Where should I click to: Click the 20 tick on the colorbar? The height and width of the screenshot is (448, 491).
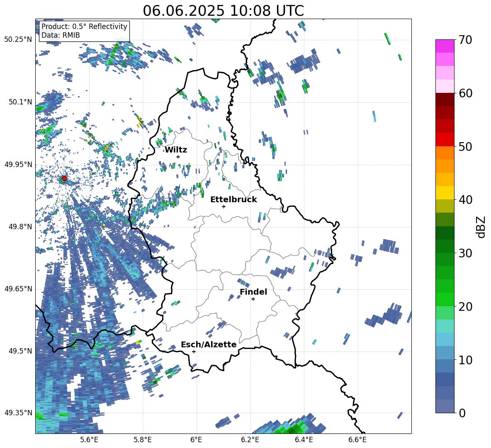(465, 307)
